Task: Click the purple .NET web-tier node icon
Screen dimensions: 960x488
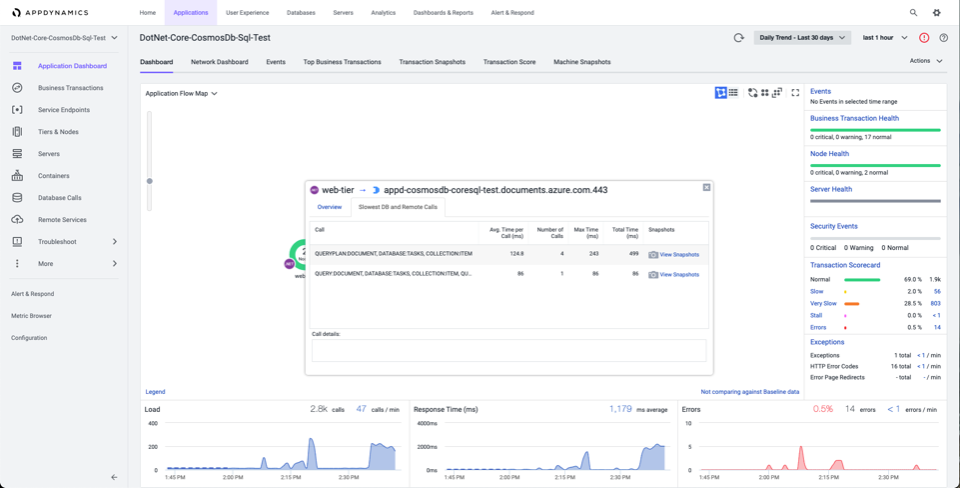Action: 290,264
